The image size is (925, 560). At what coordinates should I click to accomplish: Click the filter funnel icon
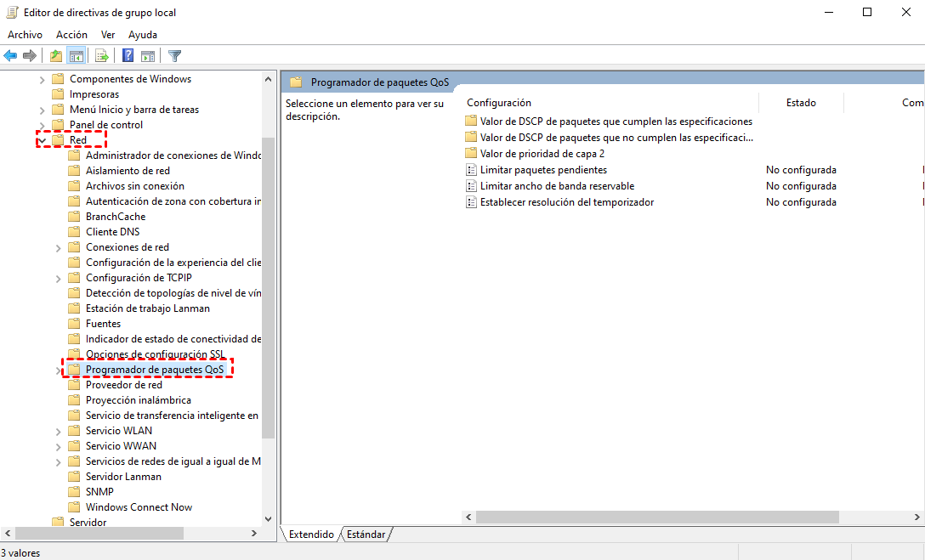point(175,56)
